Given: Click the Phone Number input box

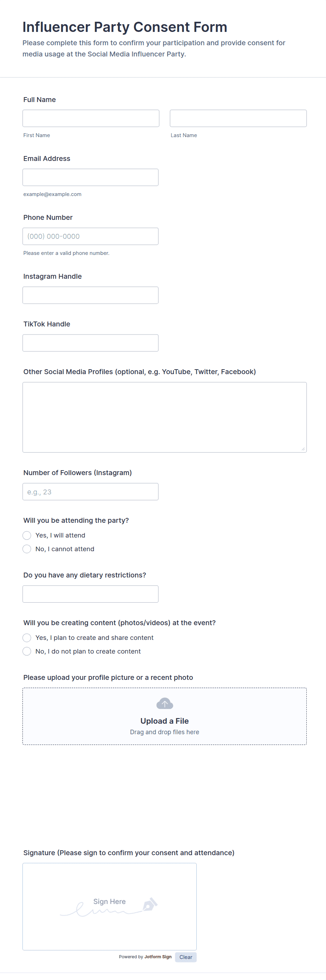Looking at the screenshot, I should tap(90, 236).
